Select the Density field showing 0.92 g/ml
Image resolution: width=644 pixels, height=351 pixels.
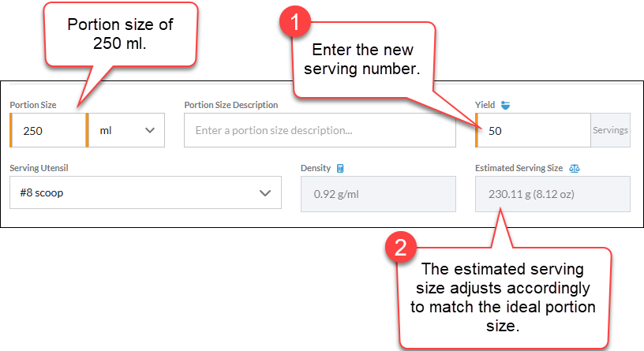coord(378,194)
